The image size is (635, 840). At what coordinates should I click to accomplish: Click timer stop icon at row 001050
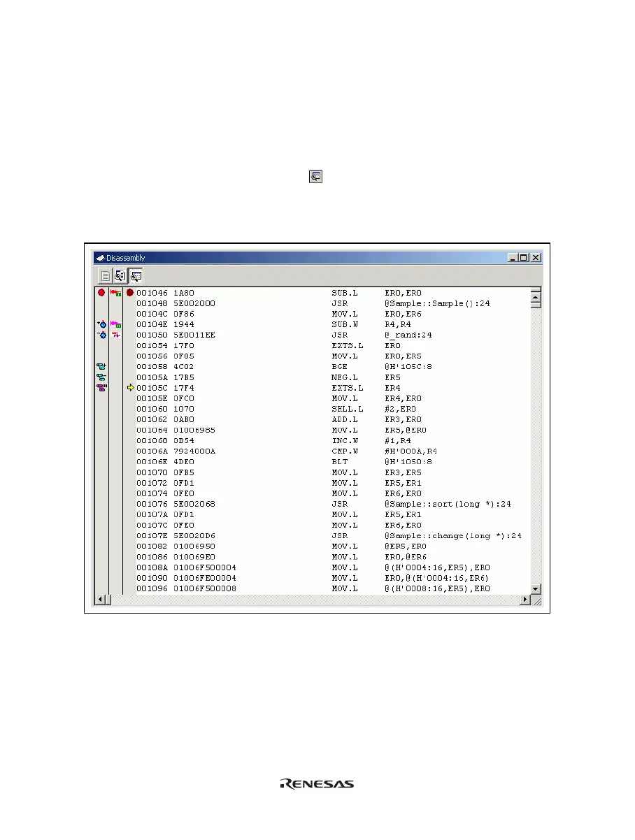pyautogui.click(x=101, y=335)
